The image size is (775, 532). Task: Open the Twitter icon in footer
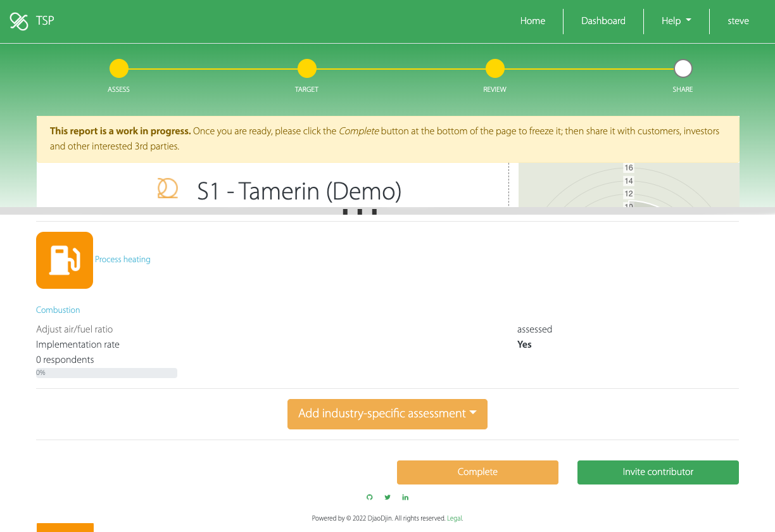pyautogui.click(x=387, y=497)
